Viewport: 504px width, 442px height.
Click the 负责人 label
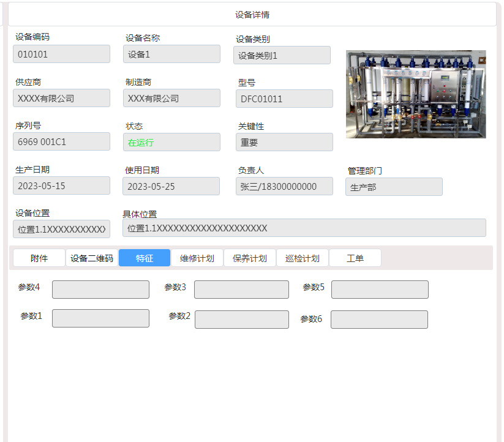[x=251, y=170]
